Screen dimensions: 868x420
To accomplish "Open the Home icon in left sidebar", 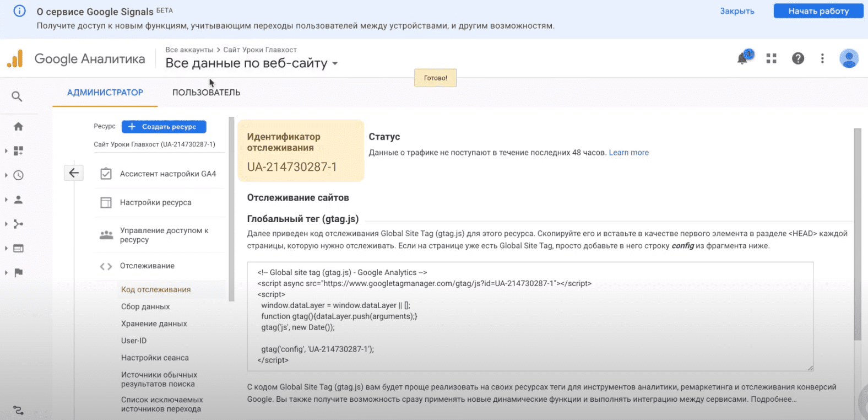I will [18, 127].
